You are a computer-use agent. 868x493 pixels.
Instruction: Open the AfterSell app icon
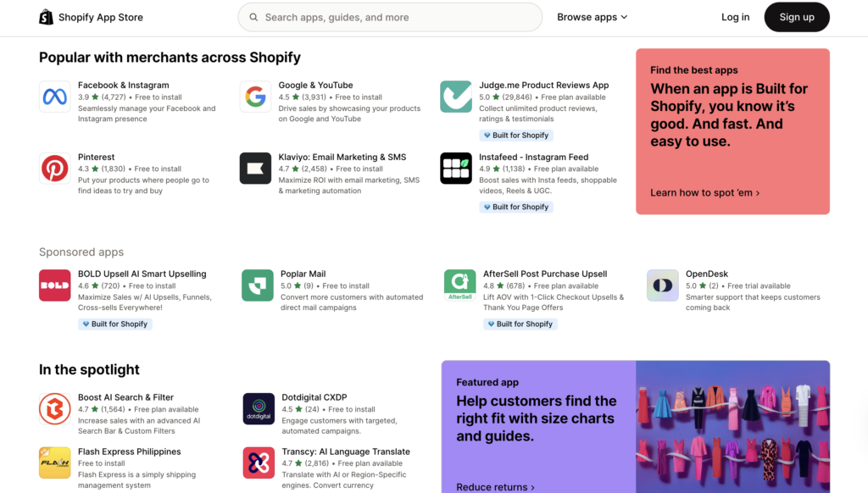[x=460, y=285]
